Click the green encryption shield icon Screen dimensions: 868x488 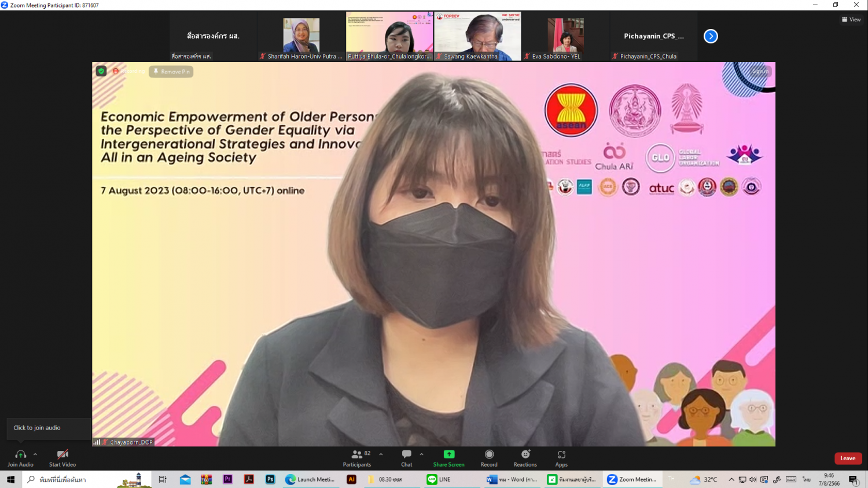(101, 71)
